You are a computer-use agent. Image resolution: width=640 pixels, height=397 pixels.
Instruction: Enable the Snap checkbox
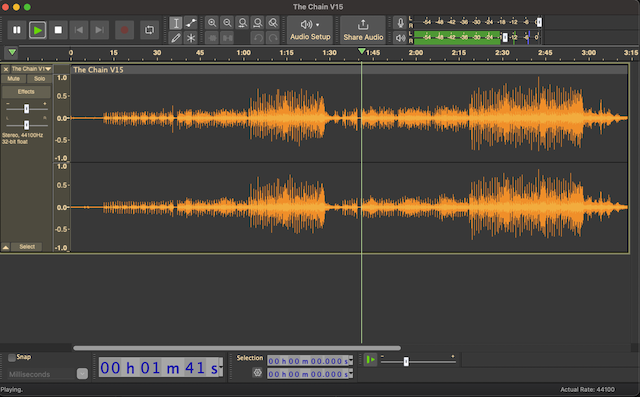(12, 357)
